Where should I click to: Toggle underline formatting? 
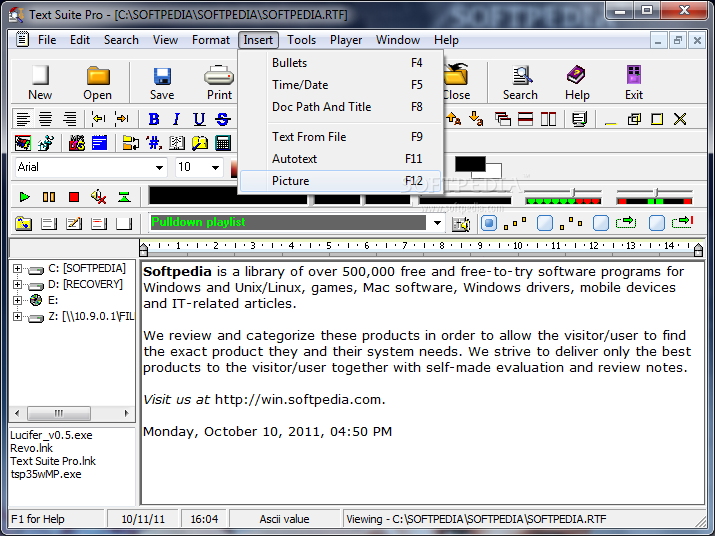[199, 119]
